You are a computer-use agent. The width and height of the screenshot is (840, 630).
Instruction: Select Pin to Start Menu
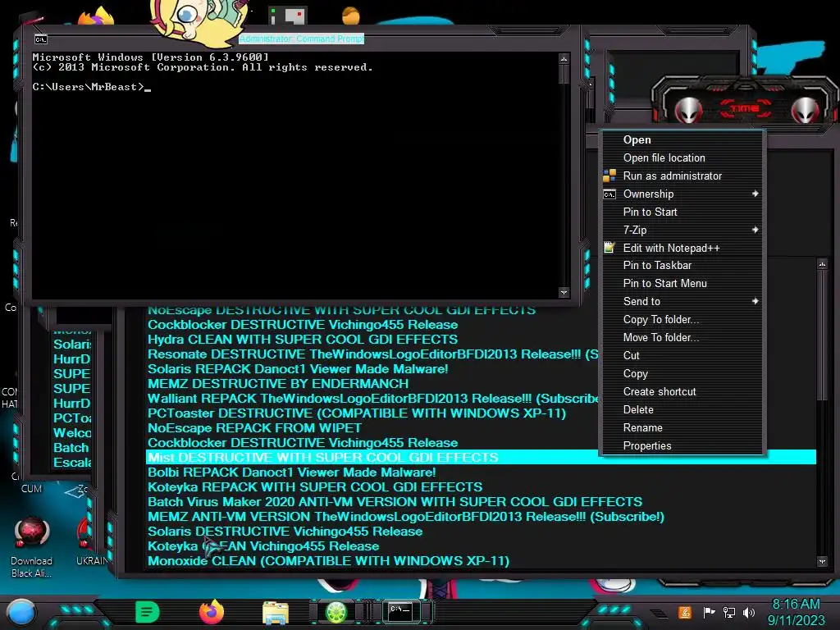point(682,283)
